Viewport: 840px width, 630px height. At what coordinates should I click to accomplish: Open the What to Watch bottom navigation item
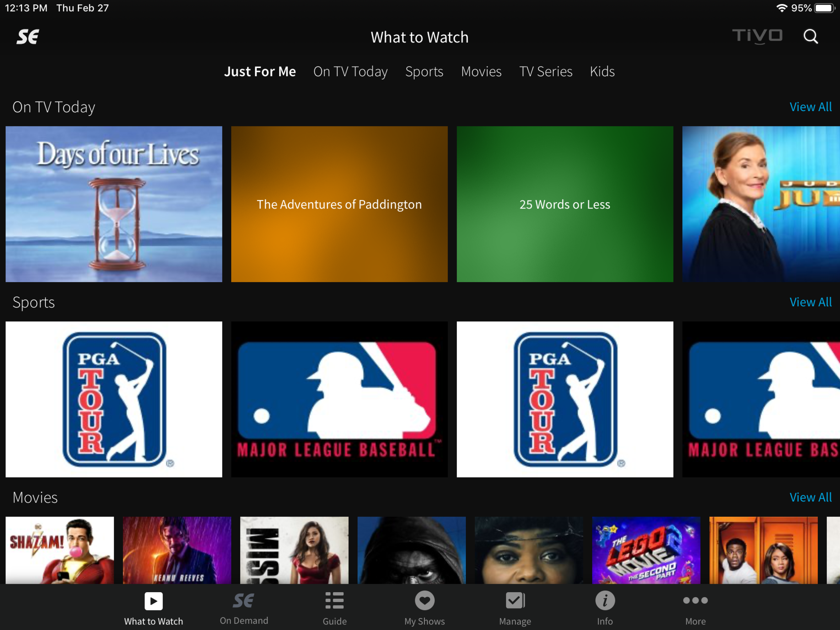pos(153,609)
